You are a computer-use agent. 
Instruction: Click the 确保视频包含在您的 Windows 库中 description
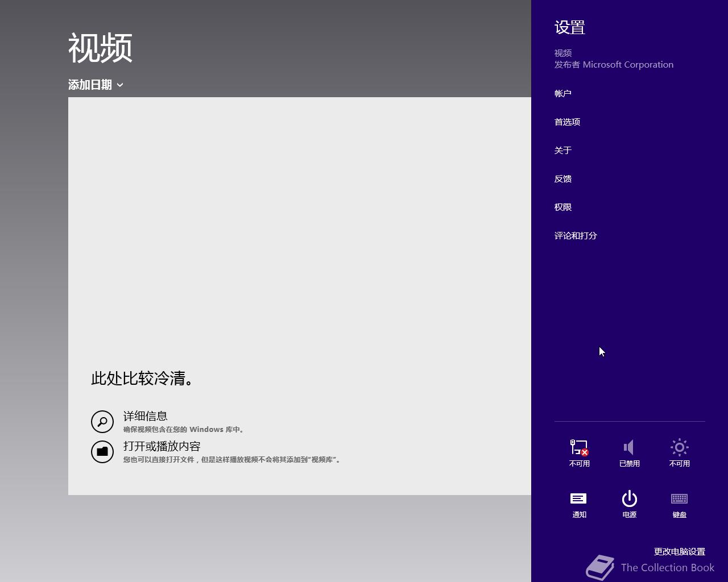pos(184,430)
